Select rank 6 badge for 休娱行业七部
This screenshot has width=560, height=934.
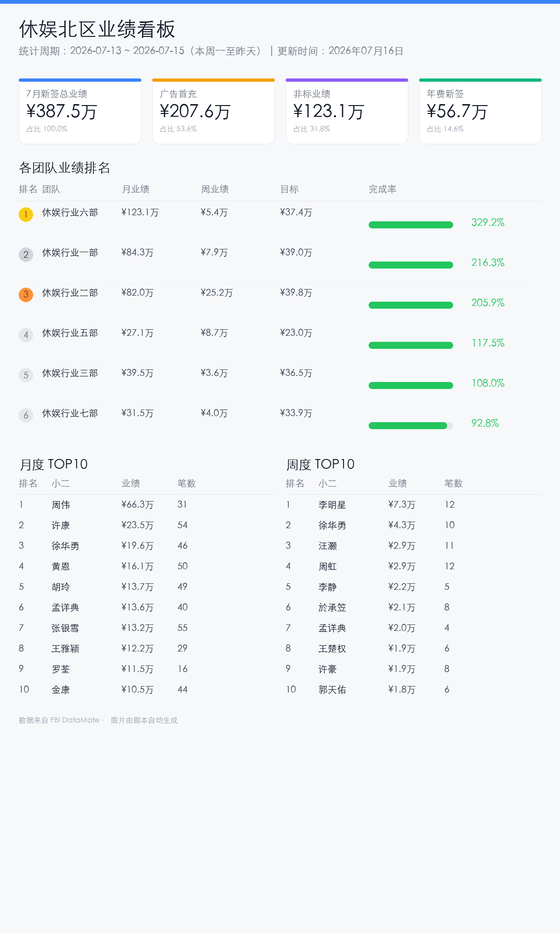click(26, 415)
